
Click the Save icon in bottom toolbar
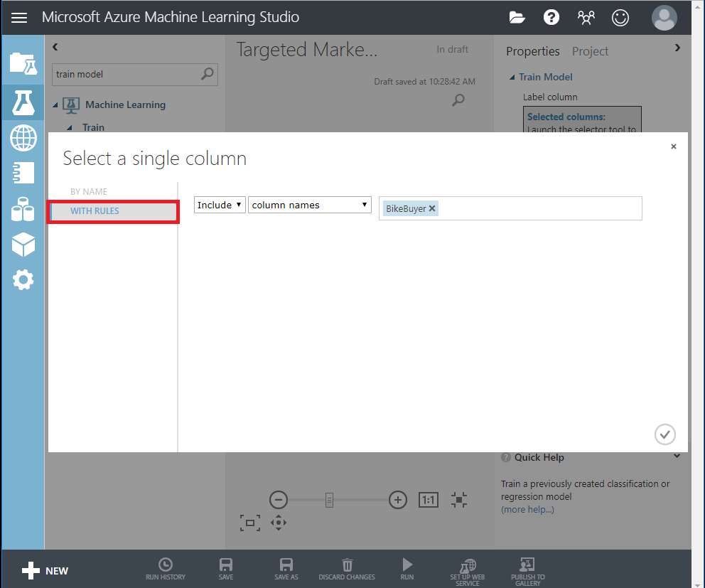coord(226,569)
